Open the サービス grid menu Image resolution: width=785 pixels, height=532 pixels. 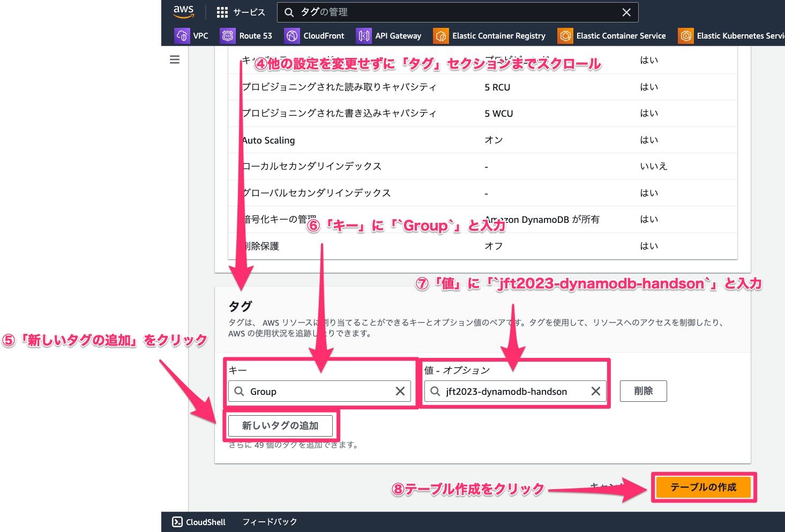[x=241, y=12]
